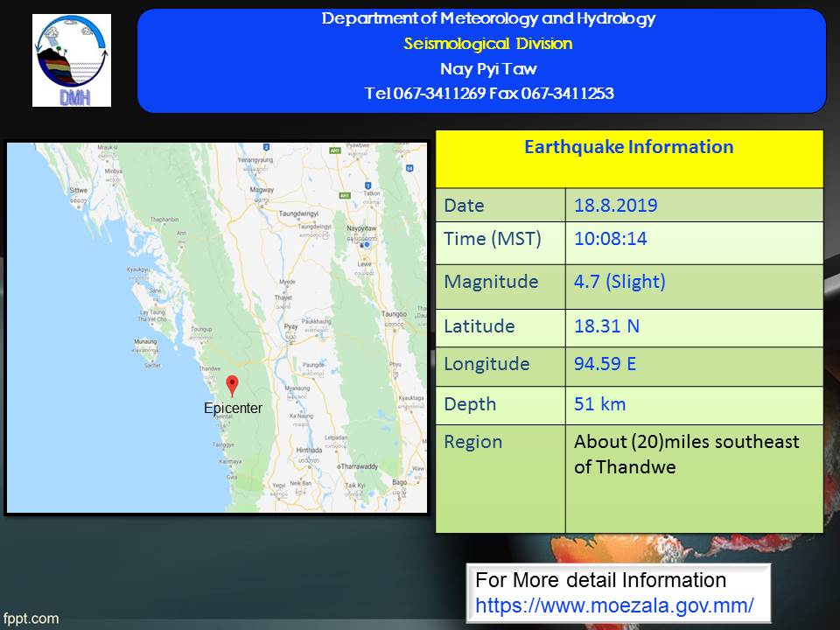Screen dimensions: 840x630
Task: Click the DMH department logo
Action: (72, 60)
